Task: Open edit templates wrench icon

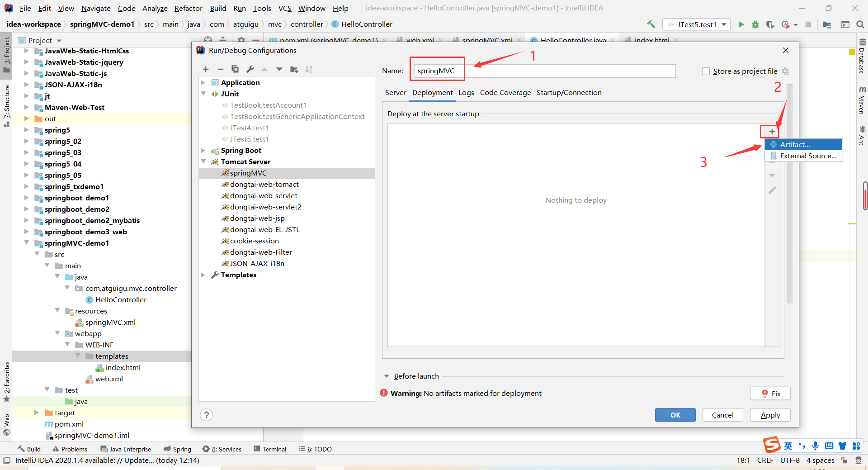Action: pos(250,69)
